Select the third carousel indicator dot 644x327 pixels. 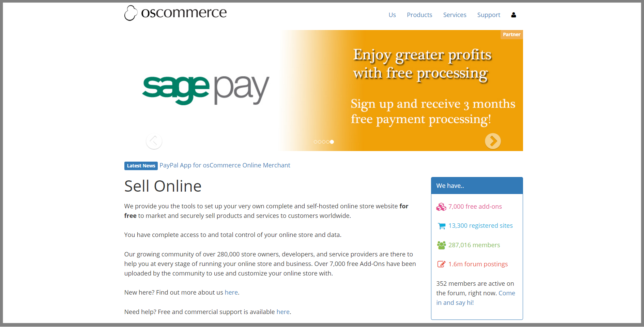[x=324, y=142]
